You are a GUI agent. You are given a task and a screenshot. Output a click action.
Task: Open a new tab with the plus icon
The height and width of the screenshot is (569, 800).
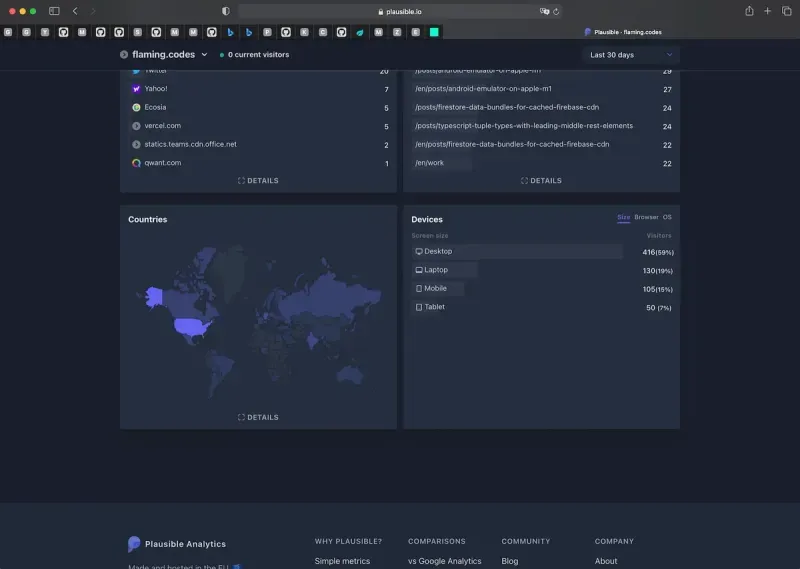pyautogui.click(x=767, y=11)
